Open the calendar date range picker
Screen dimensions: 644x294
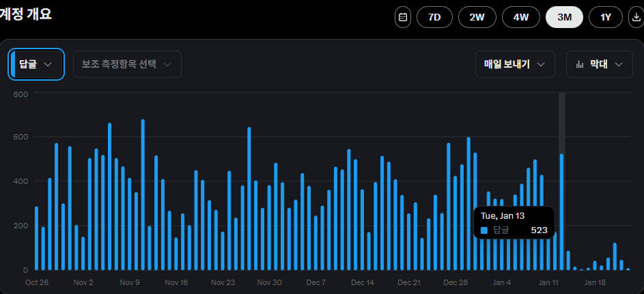tap(402, 17)
